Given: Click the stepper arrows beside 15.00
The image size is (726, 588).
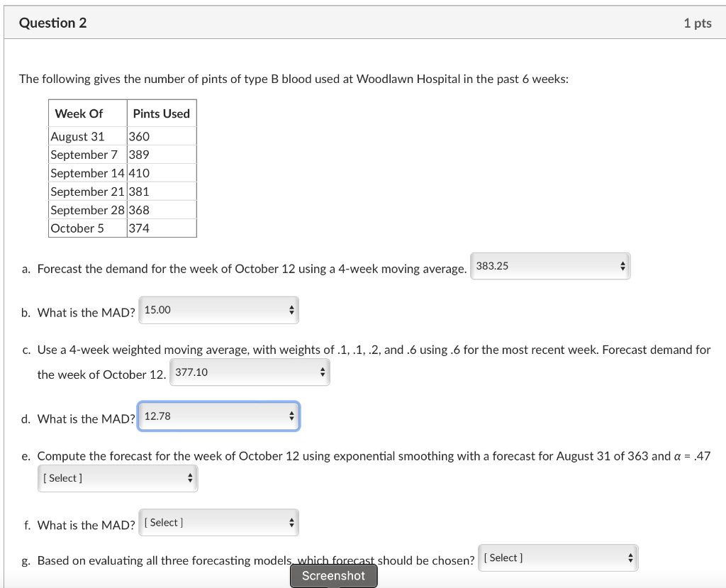Looking at the screenshot, I should [x=290, y=310].
